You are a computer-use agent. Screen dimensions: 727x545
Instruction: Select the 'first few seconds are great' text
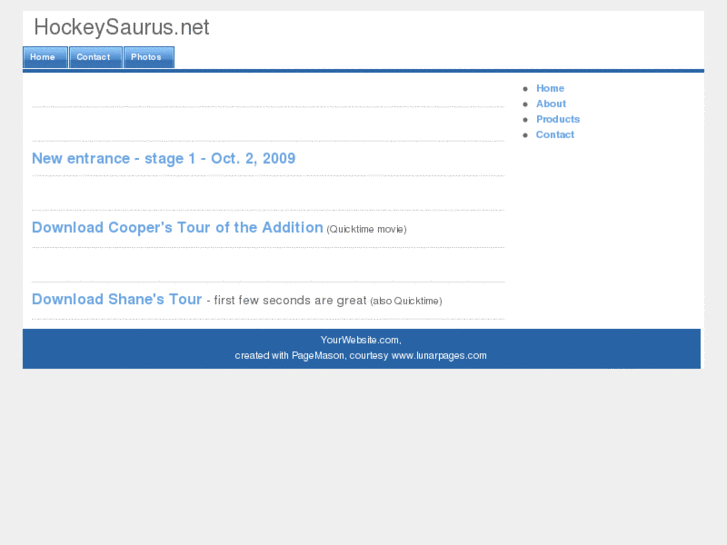click(290, 301)
